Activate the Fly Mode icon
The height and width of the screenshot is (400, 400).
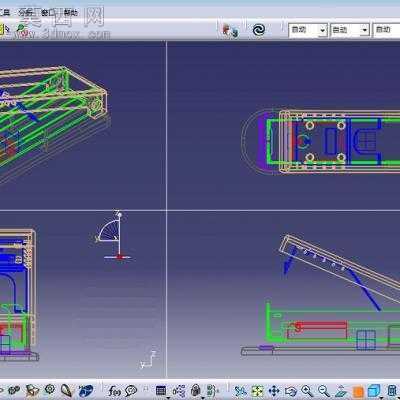(240, 391)
